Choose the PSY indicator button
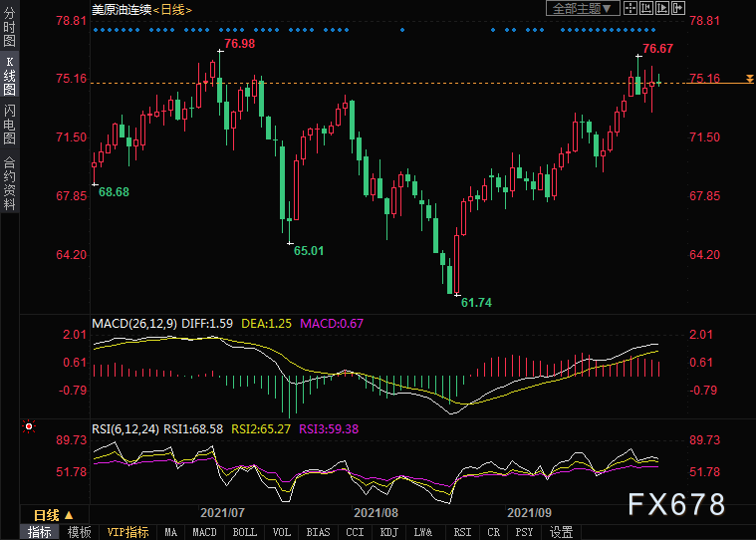The height and width of the screenshot is (540, 756). (x=524, y=532)
